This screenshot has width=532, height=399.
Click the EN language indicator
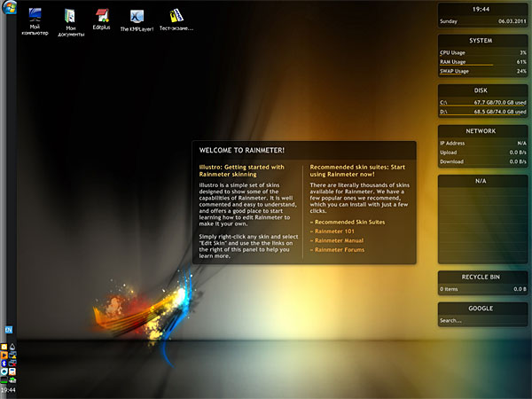(9, 330)
